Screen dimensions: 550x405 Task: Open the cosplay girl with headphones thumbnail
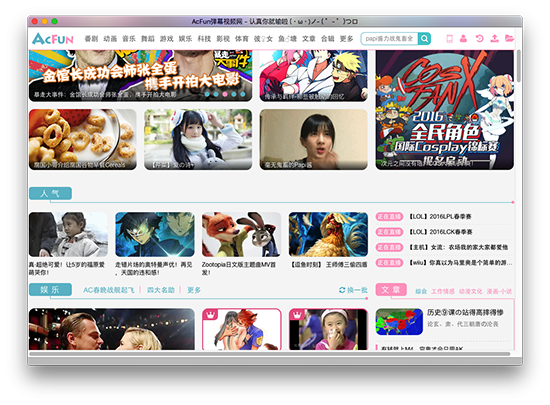[x=198, y=139]
